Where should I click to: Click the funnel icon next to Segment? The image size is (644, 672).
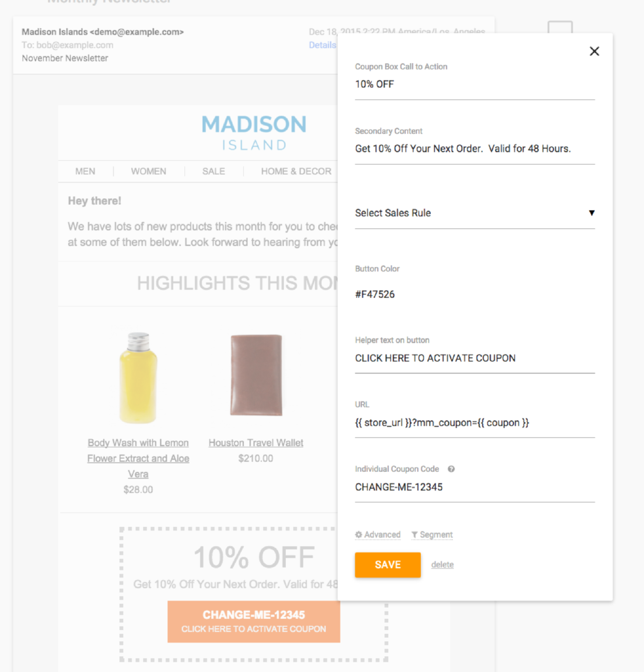point(414,535)
